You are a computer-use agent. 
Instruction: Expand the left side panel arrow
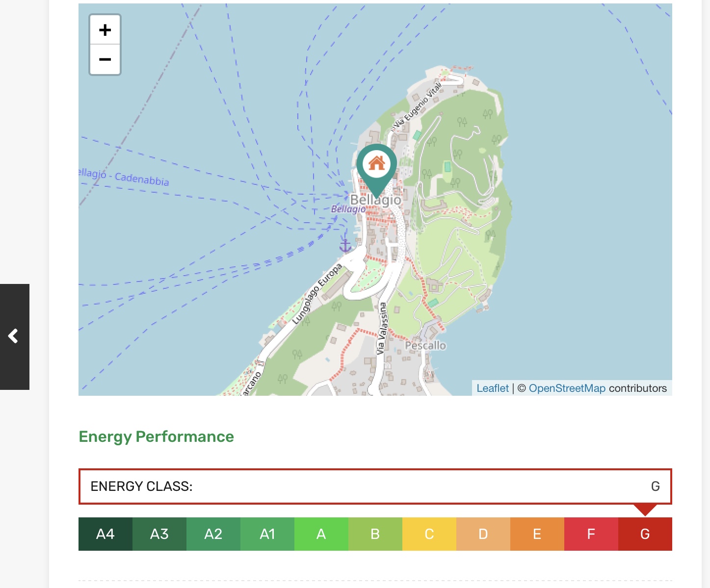point(14,336)
